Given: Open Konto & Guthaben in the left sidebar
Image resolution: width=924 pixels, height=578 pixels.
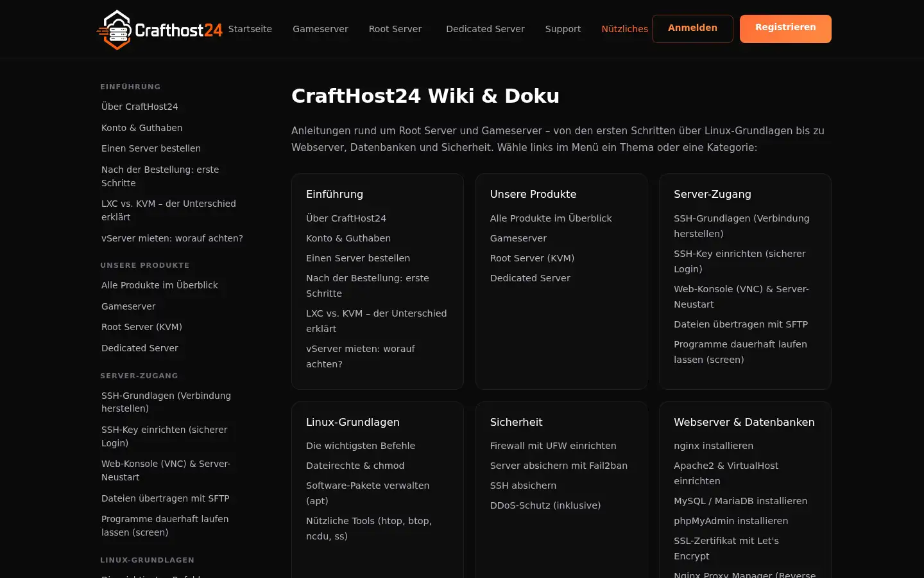Looking at the screenshot, I should click(x=142, y=128).
